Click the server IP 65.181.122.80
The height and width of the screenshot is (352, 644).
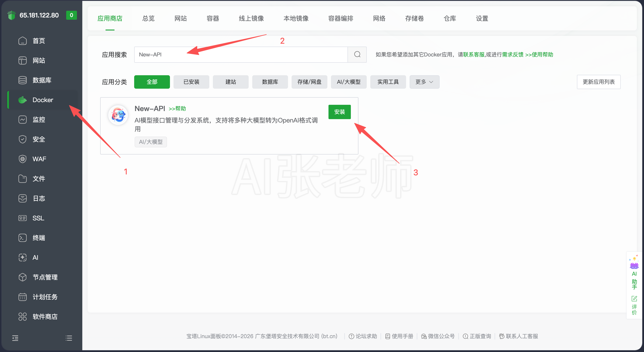click(x=39, y=15)
